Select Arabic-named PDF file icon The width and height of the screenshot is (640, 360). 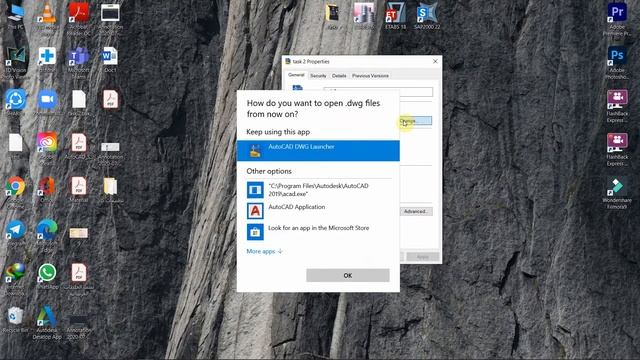78,280
